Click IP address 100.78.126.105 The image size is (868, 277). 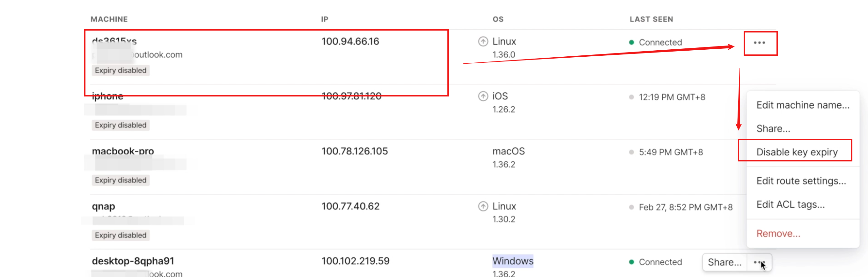pos(355,151)
